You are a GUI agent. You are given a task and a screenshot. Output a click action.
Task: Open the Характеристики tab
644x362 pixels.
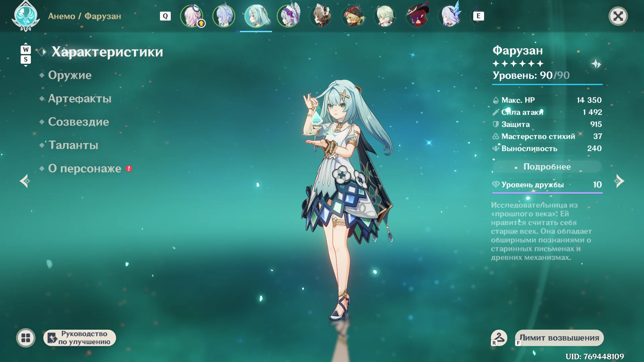(x=107, y=52)
